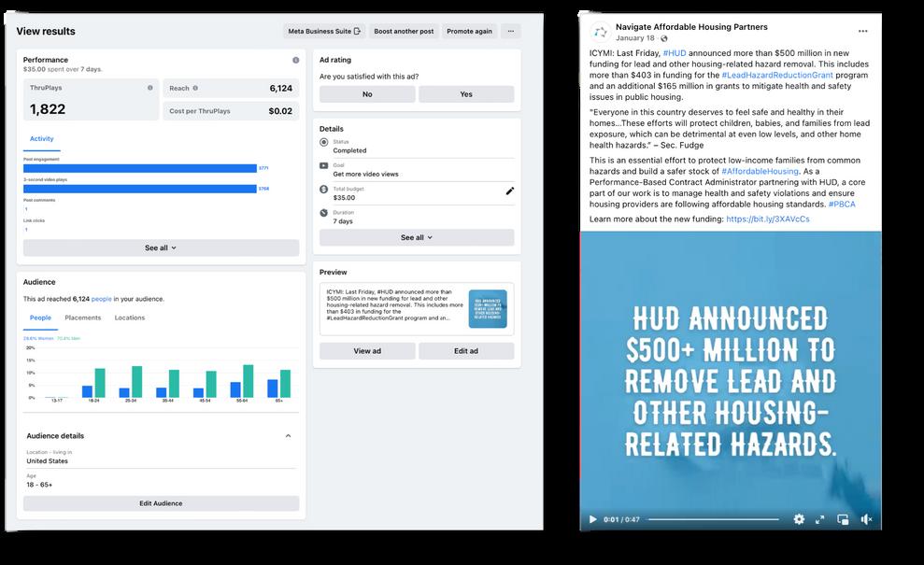Open the #LeadHazardReductionGrant hashtag
Viewport: 924px width, 565px height.
pos(777,76)
